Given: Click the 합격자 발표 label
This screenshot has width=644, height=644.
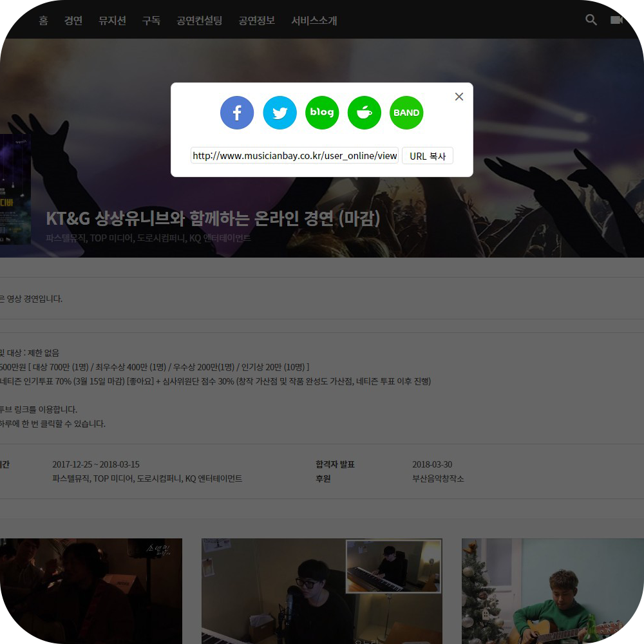Looking at the screenshot, I should click(x=335, y=464).
